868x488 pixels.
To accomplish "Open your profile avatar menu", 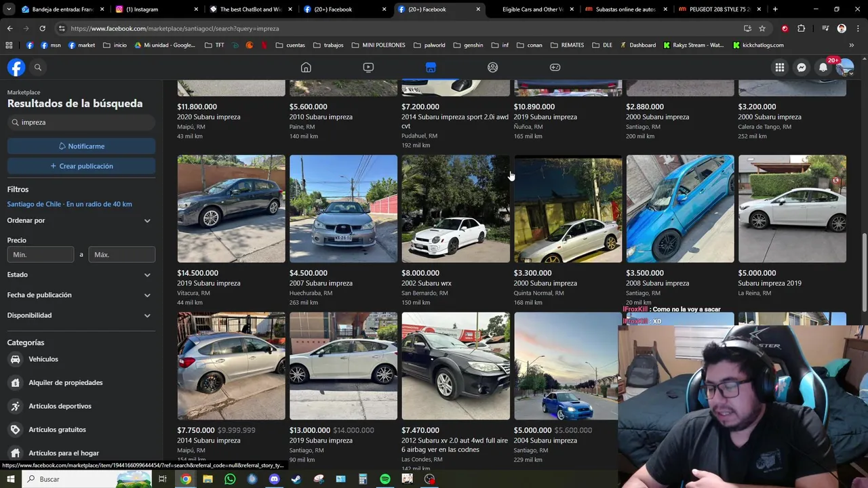I will coord(845,67).
